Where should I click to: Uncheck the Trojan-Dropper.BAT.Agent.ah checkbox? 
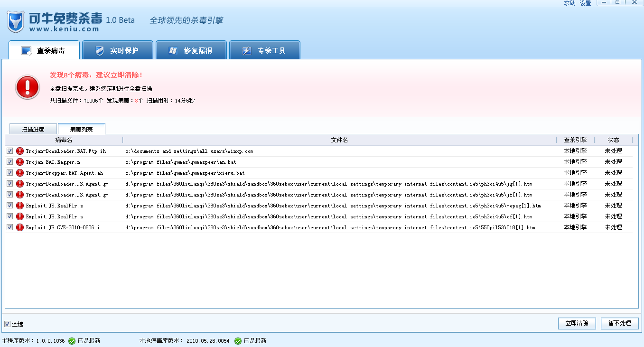pos(10,173)
